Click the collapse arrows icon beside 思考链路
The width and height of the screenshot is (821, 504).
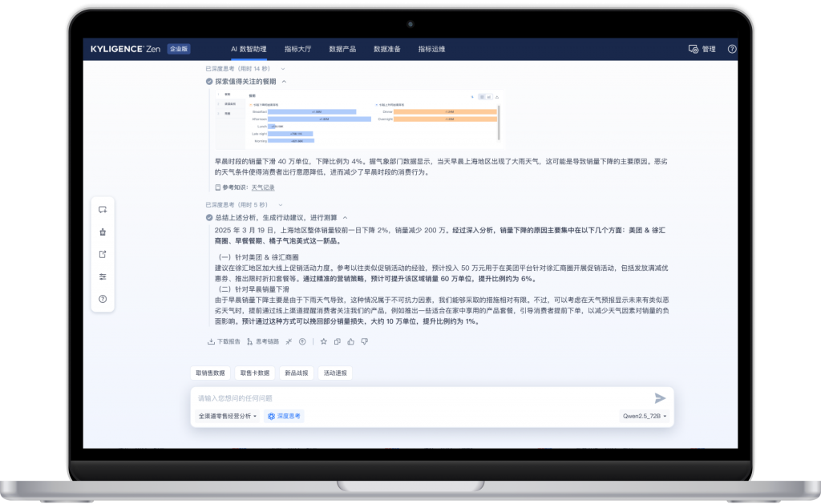[x=289, y=342]
